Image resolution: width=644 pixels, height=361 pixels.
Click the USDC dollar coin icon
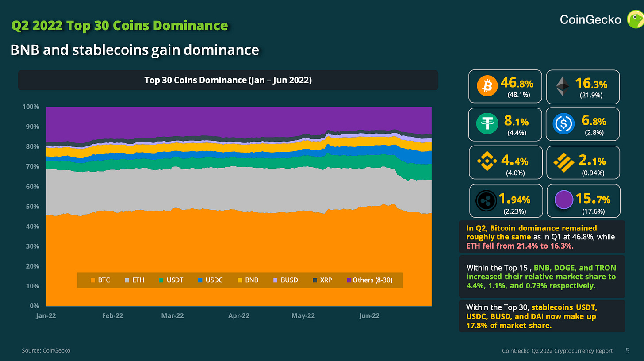point(563,124)
